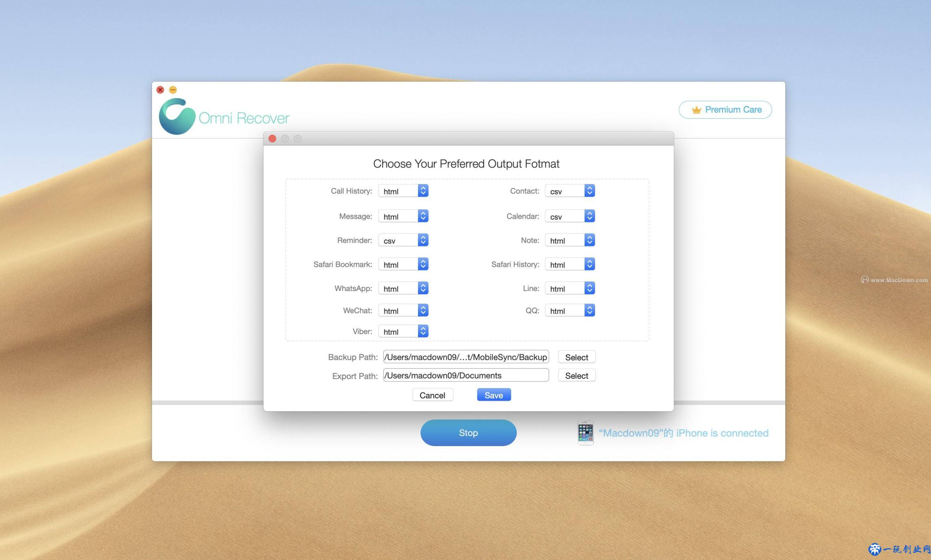The height and width of the screenshot is (560, 931).
Task: Click the Export Path label
Action: [x=355, y=376]
